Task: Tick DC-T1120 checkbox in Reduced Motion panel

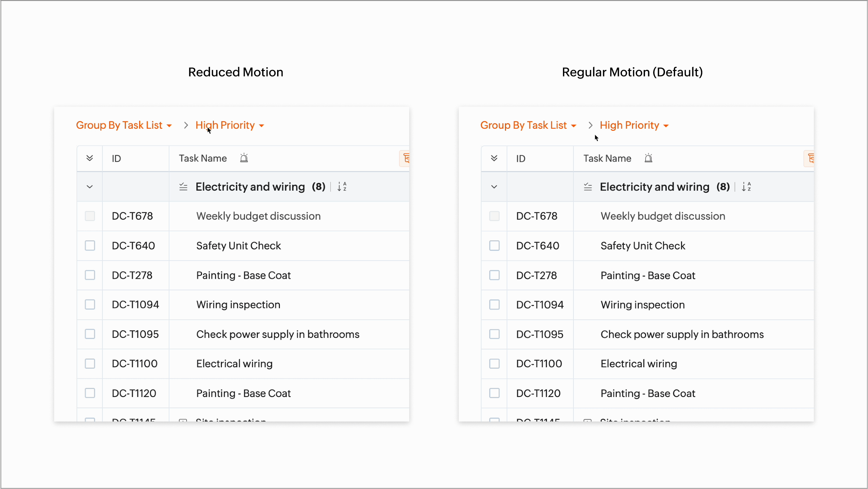Action: coord(90,393)
